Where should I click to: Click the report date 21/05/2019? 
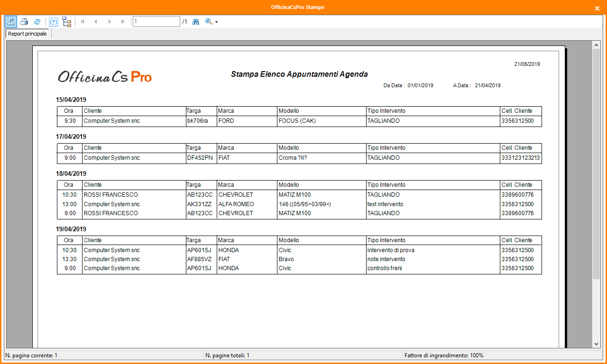coord(527,64)
